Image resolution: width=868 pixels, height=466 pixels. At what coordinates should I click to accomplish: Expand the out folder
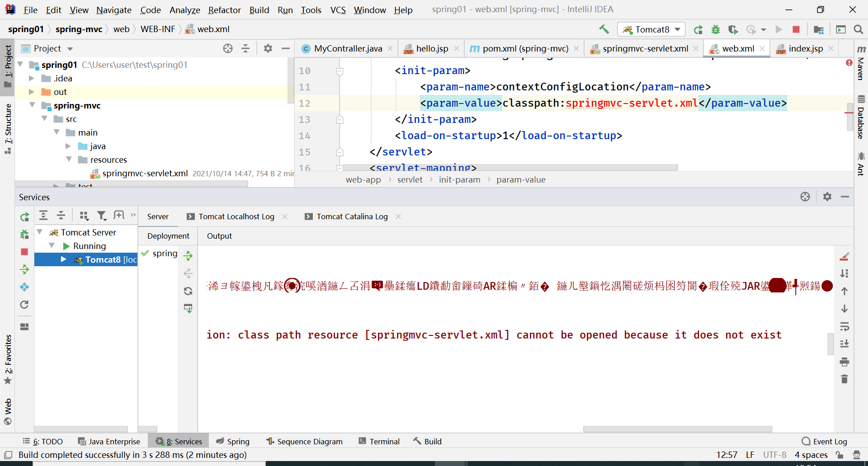point(32,92)
